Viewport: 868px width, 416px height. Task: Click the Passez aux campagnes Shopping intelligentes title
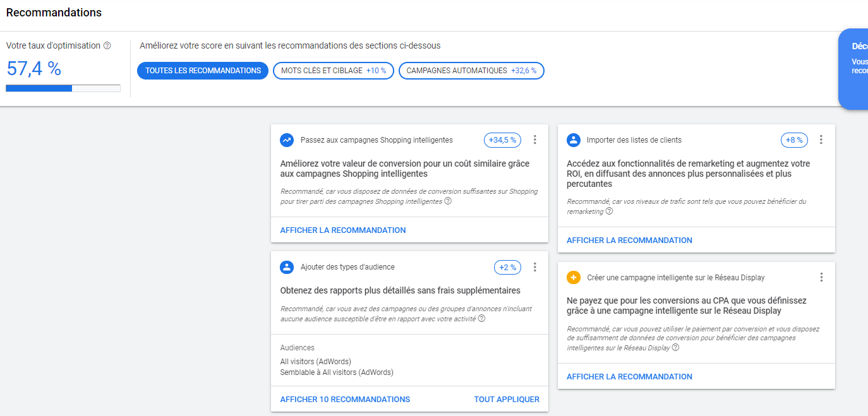(x=377, y=140)
